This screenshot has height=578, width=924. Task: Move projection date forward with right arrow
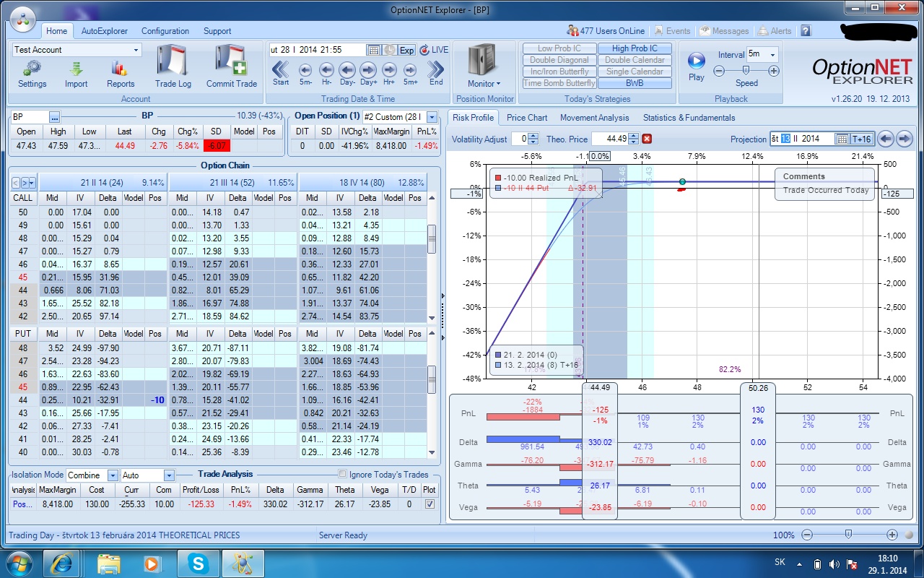point(904,139)
